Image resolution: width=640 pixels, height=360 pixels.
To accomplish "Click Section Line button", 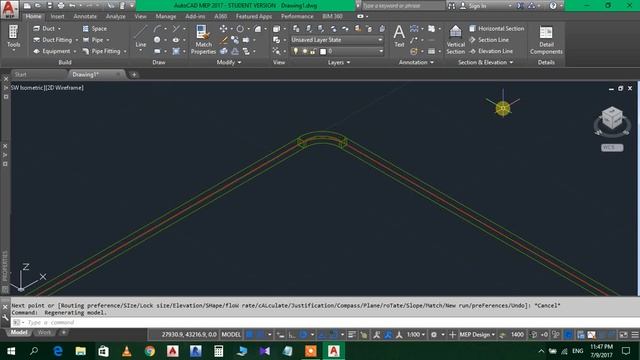I will pos(489,40).
